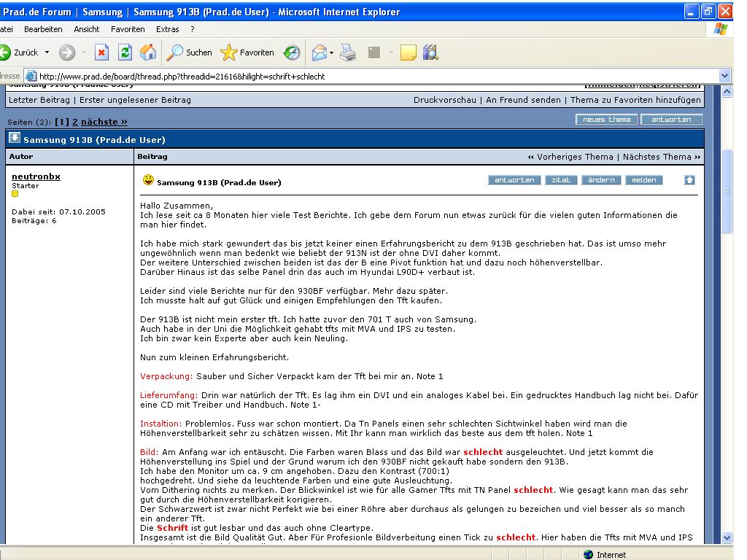Click the 'zitat' button on the post

pyautogui.click(x=561, y=180)
